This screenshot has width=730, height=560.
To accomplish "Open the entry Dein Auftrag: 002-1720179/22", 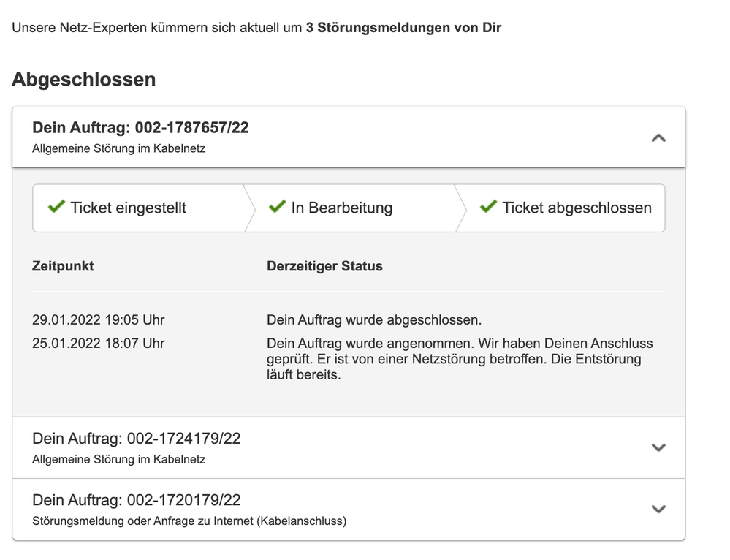I will (137, 500).
